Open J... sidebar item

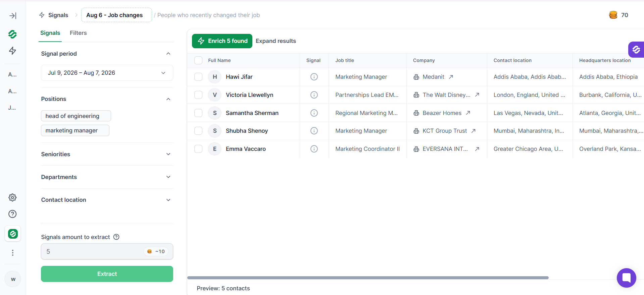[x=12, y=108]
